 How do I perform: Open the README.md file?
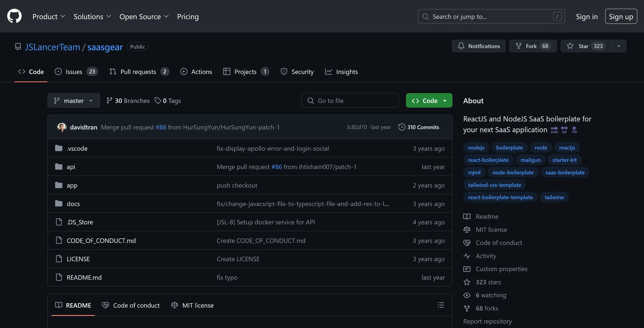(84, 277)
